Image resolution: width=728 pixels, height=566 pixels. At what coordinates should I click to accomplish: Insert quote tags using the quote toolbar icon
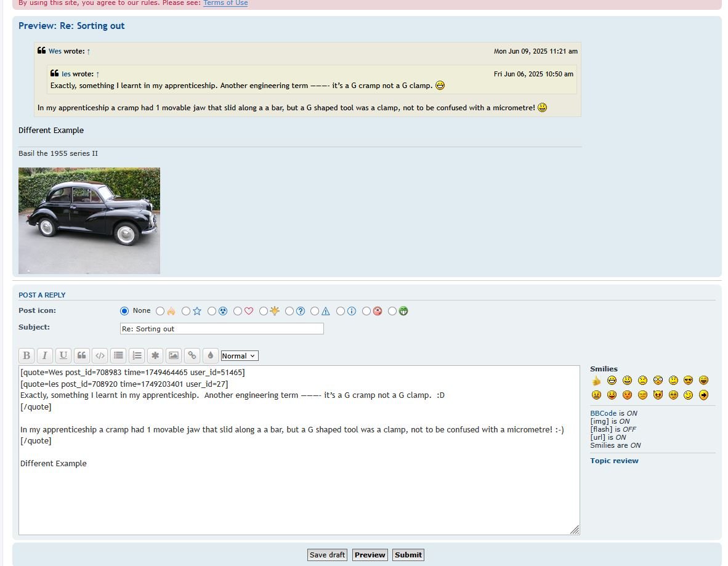pos(81,355)
